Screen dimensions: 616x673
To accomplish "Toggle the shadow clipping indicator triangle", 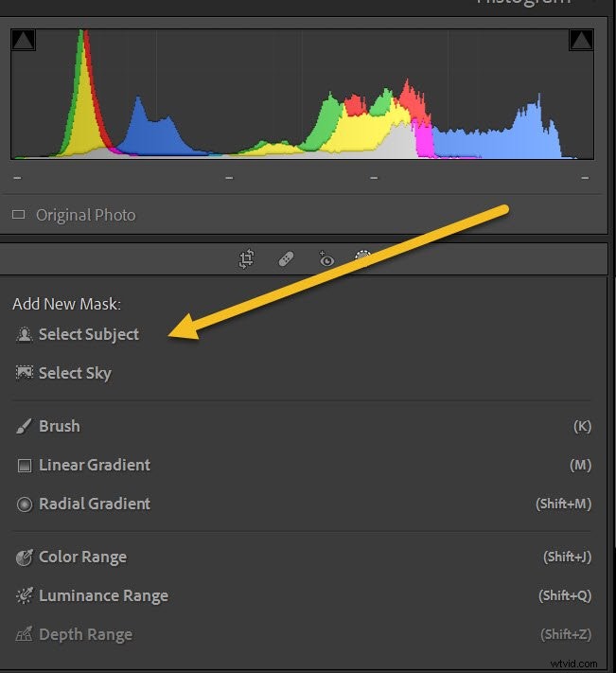I will (x=23, y=40).
